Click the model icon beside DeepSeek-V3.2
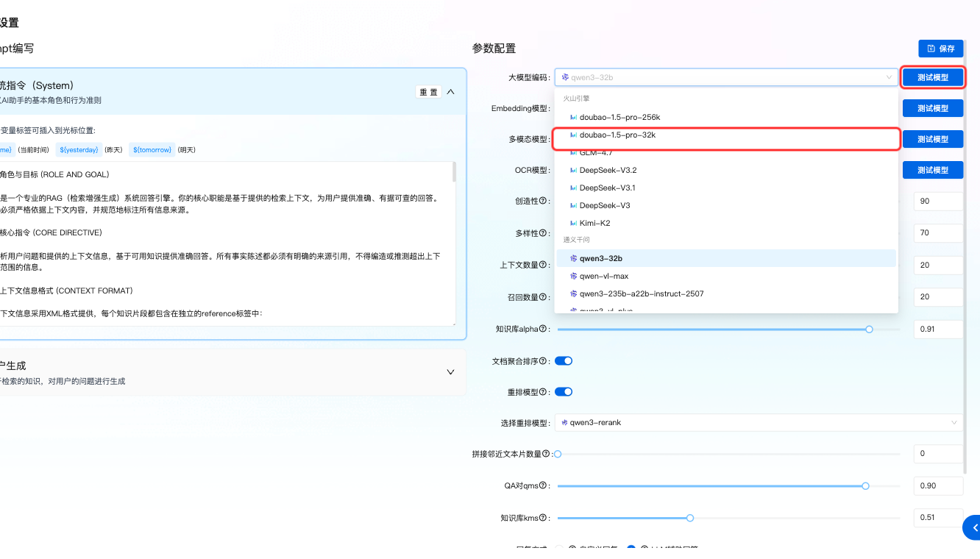 [574, 170]
